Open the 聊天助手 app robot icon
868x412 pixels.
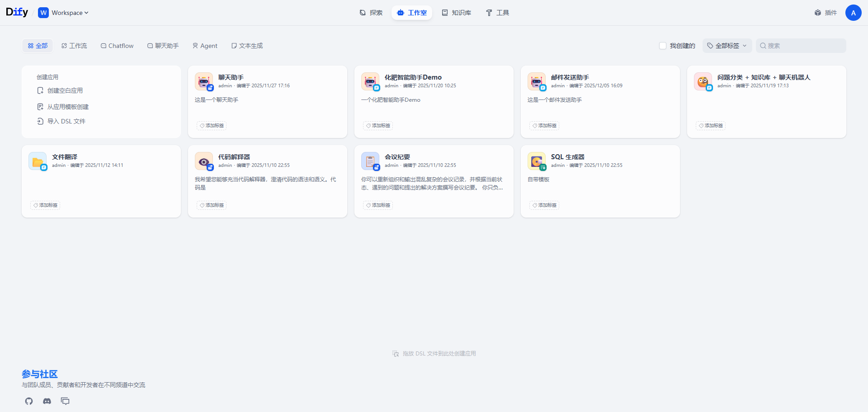204,81
